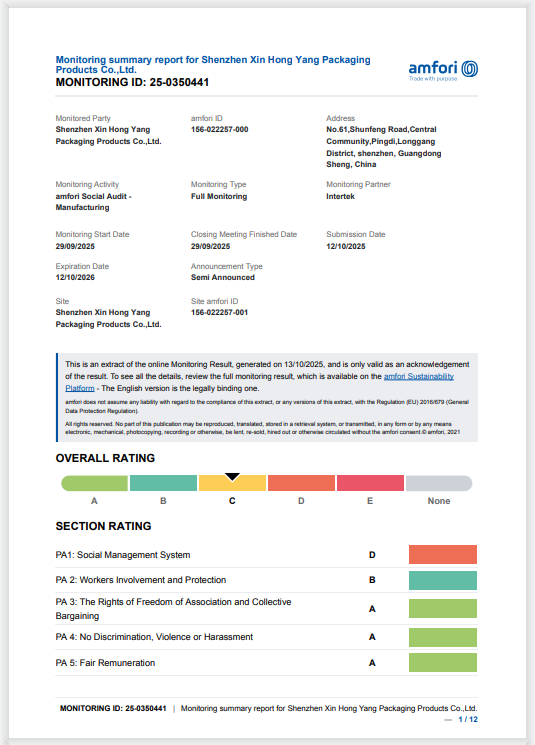Click the PA 4 No Discrimination row

tap(267, 637)
